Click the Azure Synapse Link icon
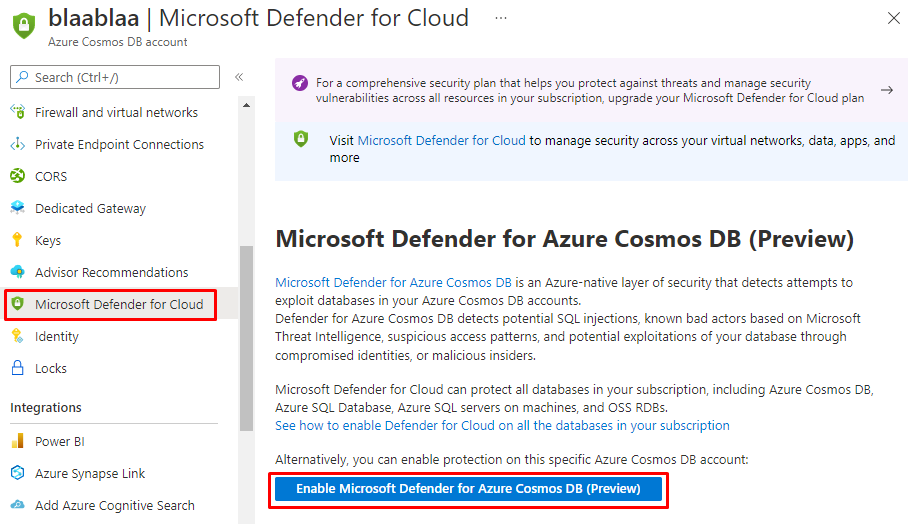 click(17, 473)
